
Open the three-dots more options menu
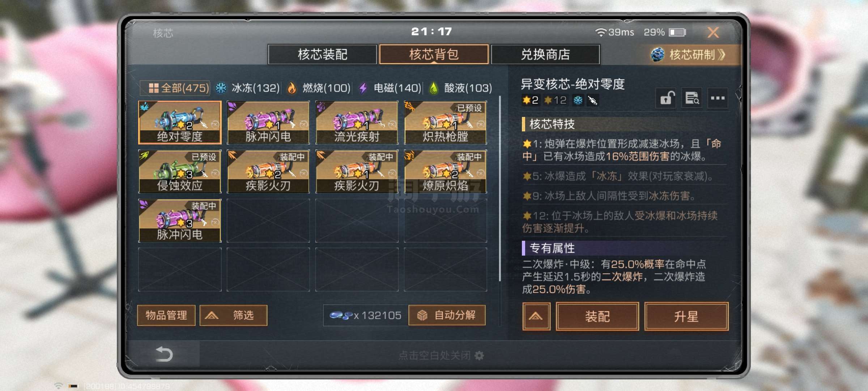[718, 98]
